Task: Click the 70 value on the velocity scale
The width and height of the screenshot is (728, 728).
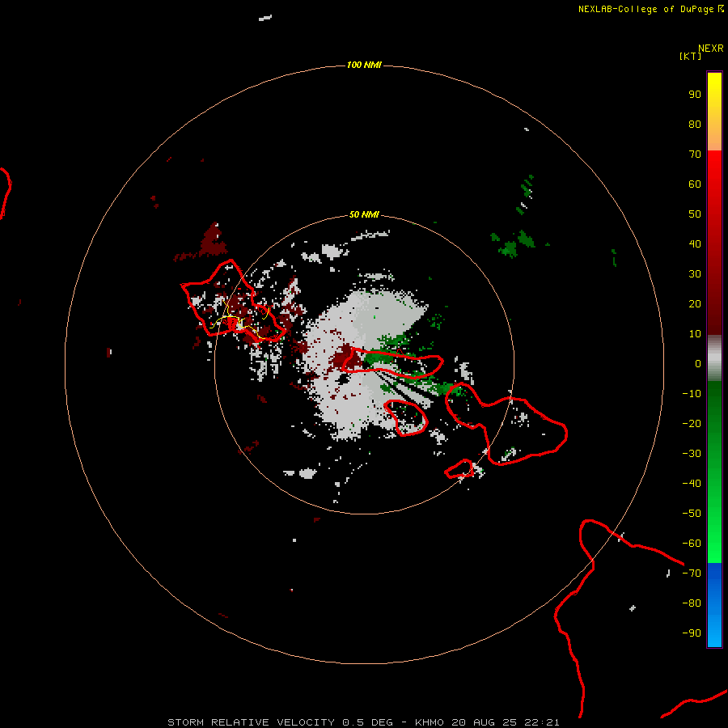Action: coord(695,154)
